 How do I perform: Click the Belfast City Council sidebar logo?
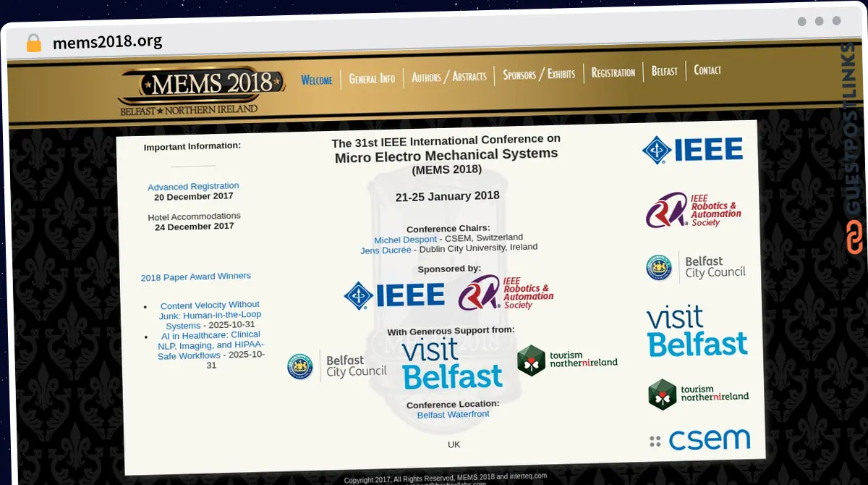695,267
